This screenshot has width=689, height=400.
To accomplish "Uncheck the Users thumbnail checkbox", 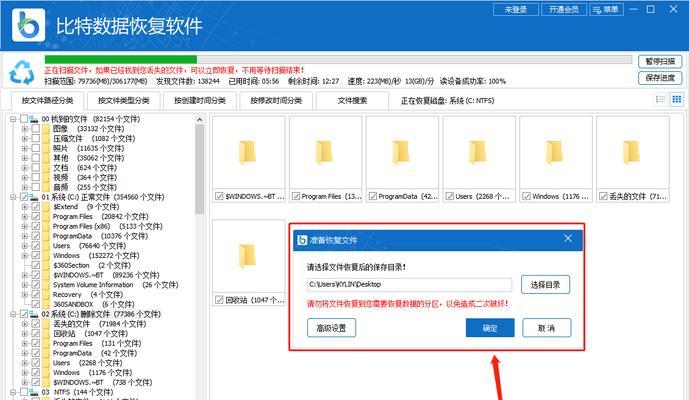I will click(450, 196).
